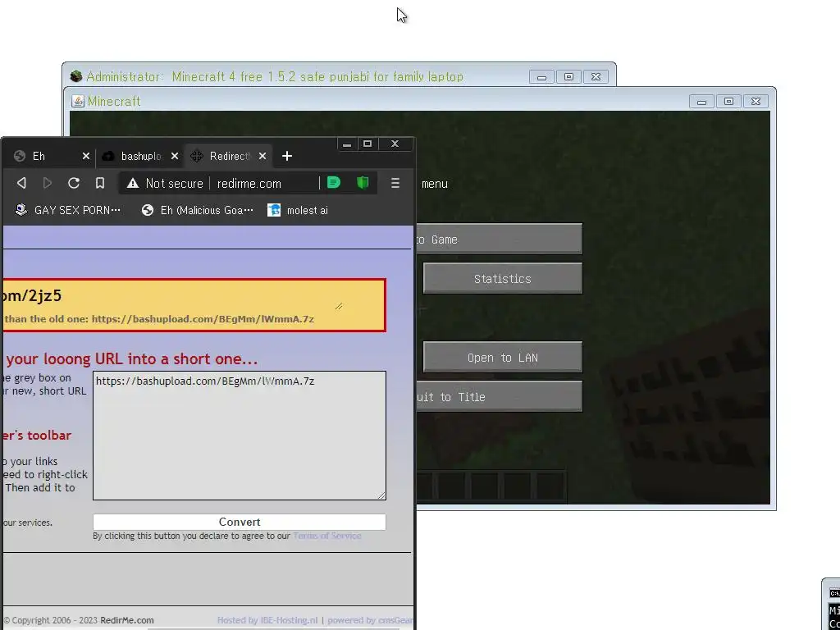Maximize the Minecraft window
This screenshot has width=840, height=630.
[x=728, y=101]
